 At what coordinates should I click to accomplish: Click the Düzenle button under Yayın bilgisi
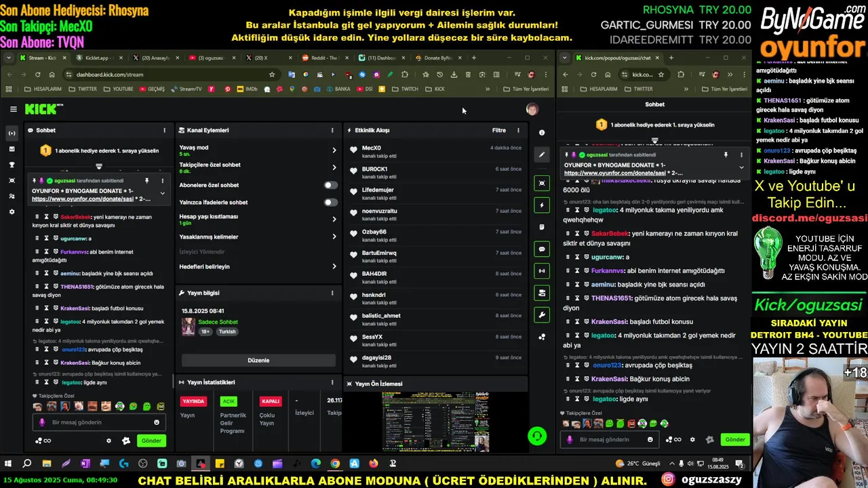click(x=258, y=361)
